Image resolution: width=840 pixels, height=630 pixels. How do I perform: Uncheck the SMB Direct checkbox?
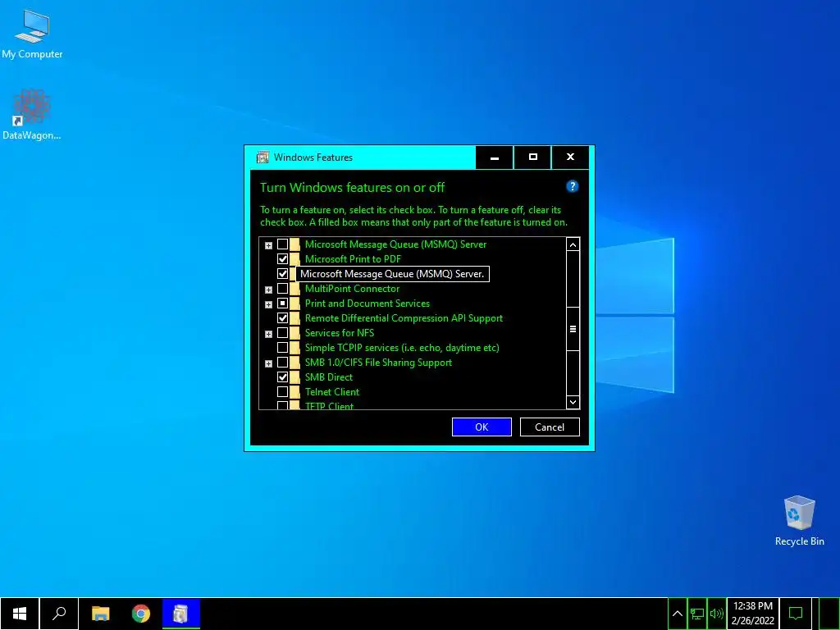(x=282, y=377)
